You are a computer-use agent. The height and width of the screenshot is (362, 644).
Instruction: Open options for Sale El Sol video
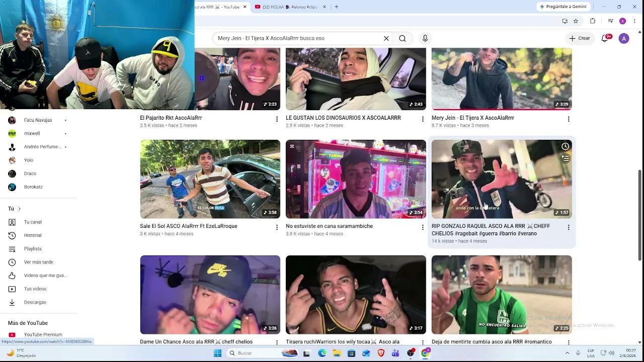[x=277, y=227]
